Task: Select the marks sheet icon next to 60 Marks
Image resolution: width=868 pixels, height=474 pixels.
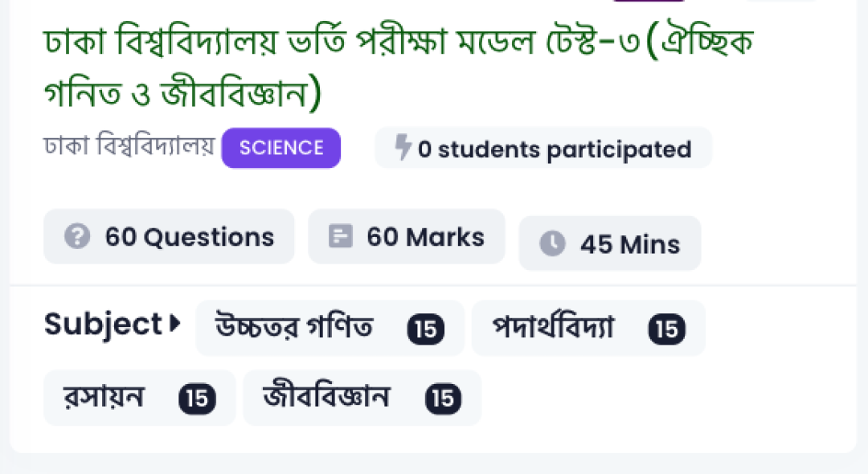Action: point(342,236)
